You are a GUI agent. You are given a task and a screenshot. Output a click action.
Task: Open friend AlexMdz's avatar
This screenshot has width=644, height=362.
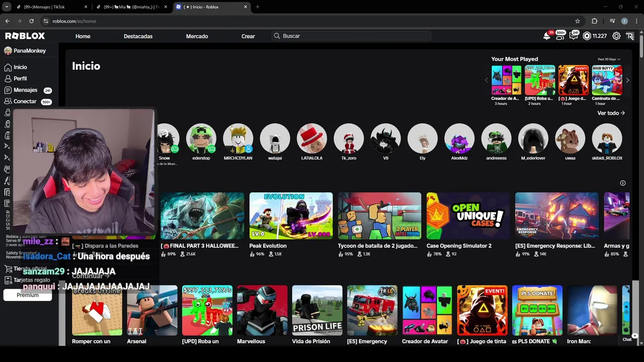(459, 138)
